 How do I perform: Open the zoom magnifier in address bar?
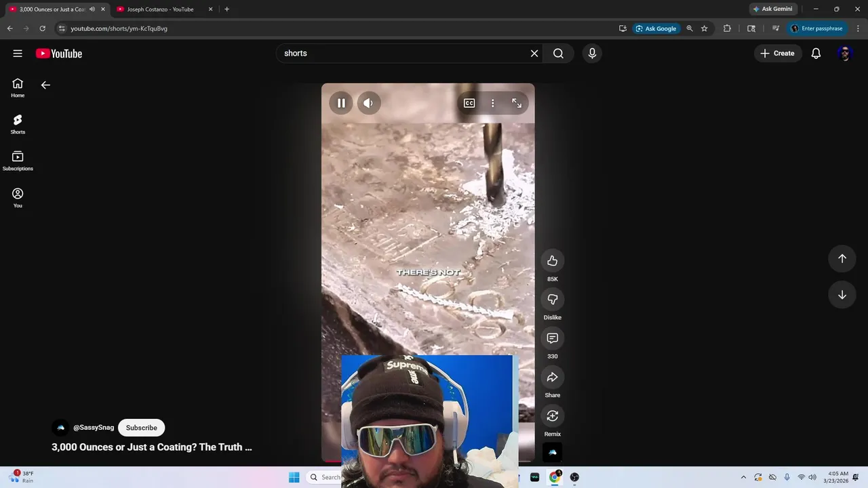coord(690,28)
